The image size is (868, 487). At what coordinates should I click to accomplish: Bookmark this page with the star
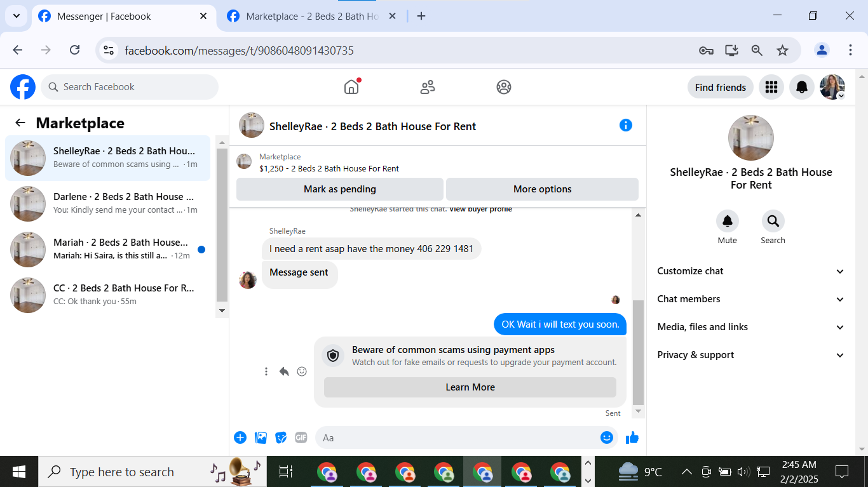click(782, 50)
